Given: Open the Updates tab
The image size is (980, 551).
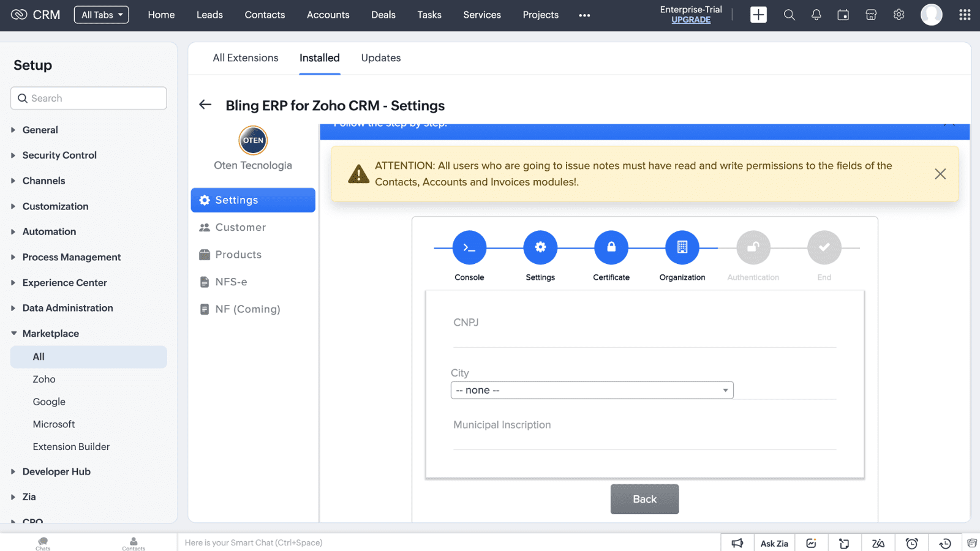Looking at the screenshot, I should tap(380, 58).
